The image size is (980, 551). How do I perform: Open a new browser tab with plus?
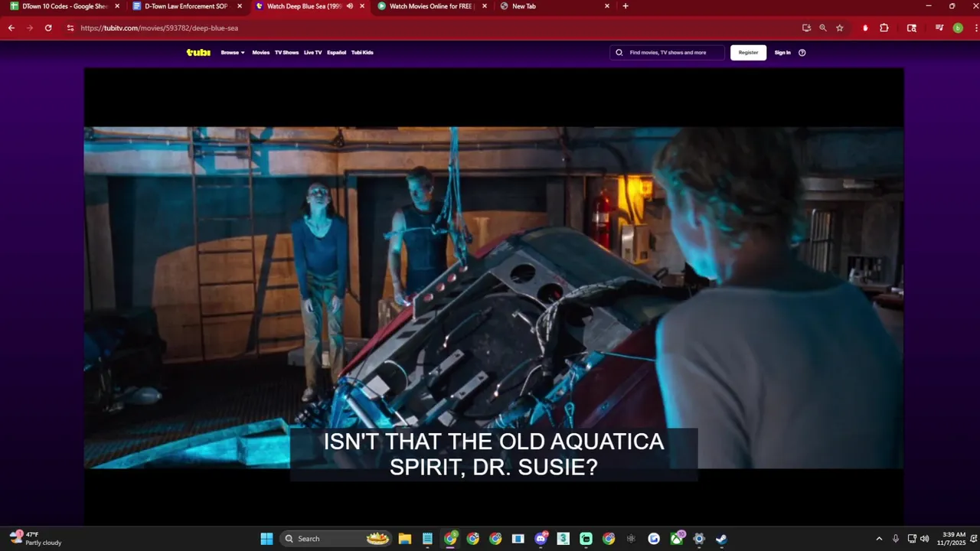pos(626,6)
